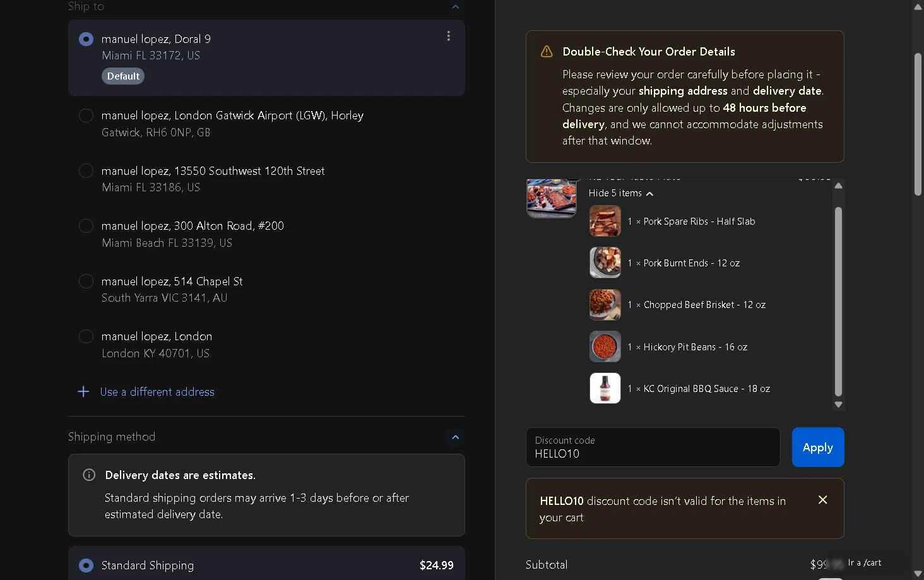Click "1 × Hickory Pit Beans - 16 oz" text
The width and height of the screenshot is (924, 580).
687,347
